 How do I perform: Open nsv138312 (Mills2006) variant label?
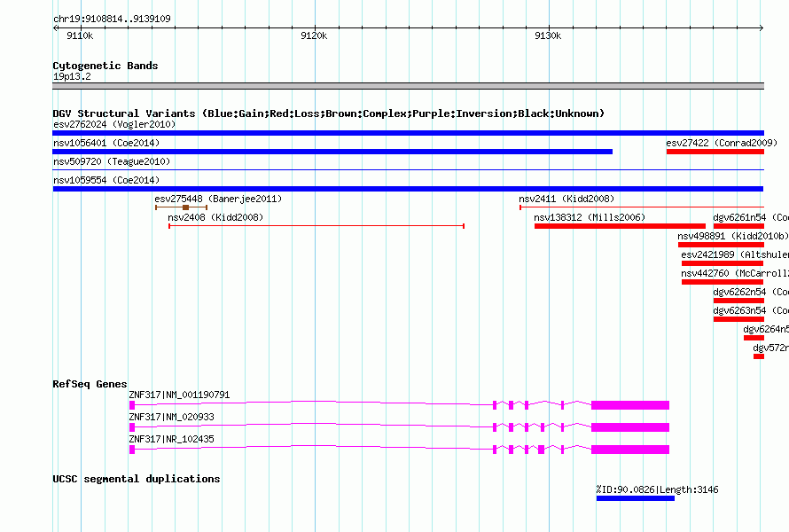590,217
